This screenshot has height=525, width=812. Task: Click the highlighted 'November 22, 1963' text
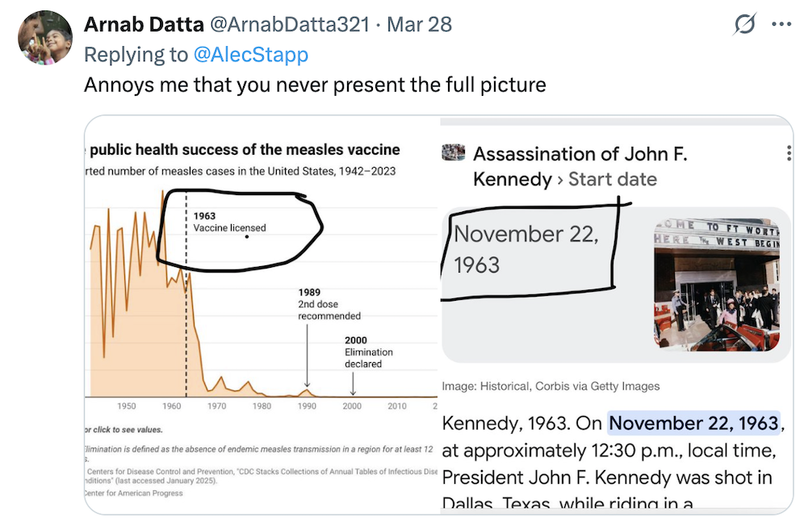693,423
